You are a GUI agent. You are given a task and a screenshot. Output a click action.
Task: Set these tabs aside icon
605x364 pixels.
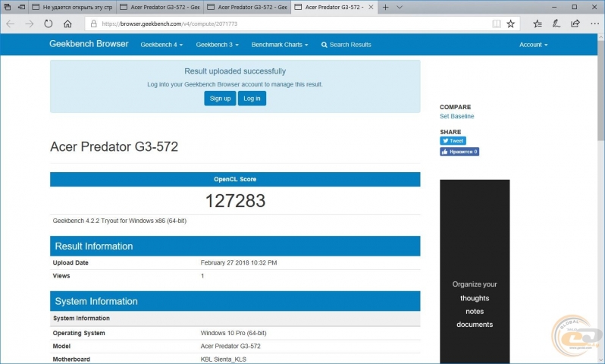point(21,7)
